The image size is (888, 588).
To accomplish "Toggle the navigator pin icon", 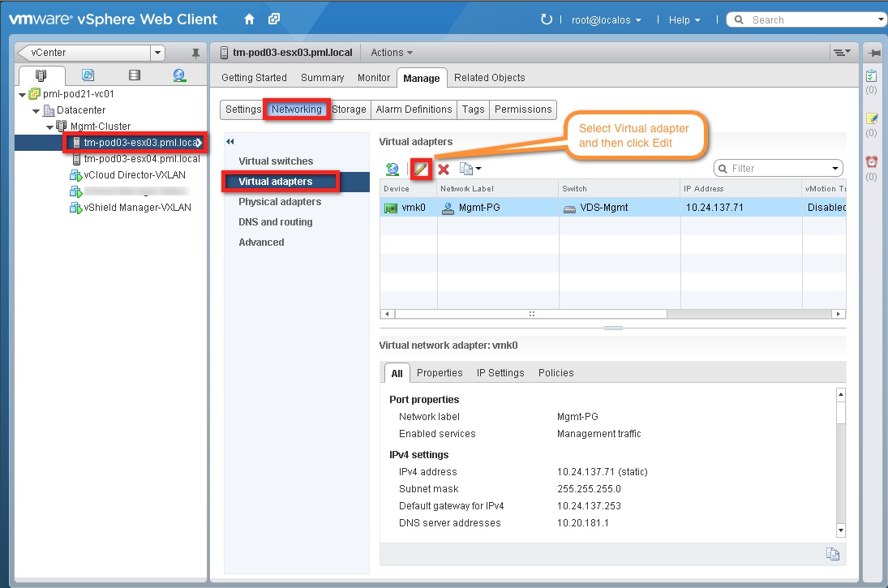I will (194, 52).
